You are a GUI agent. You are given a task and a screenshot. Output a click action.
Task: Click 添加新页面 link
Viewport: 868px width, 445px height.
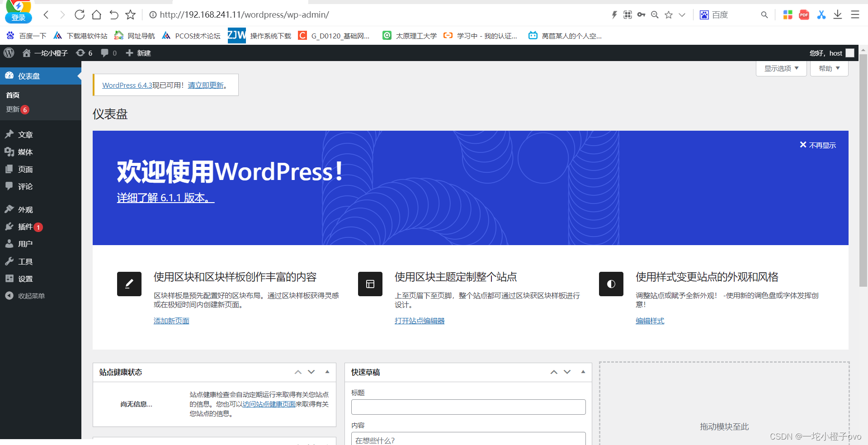[x=171, y=321]
